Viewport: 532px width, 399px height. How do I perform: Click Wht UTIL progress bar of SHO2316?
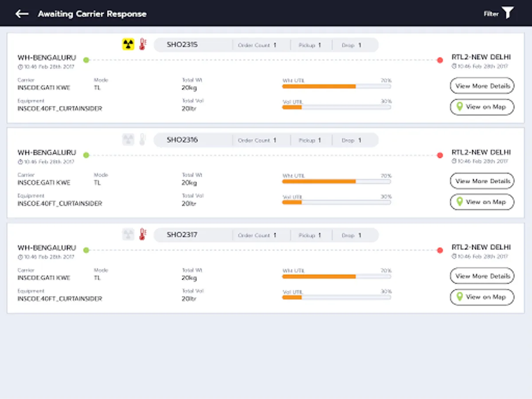click(x=336, y=181)
